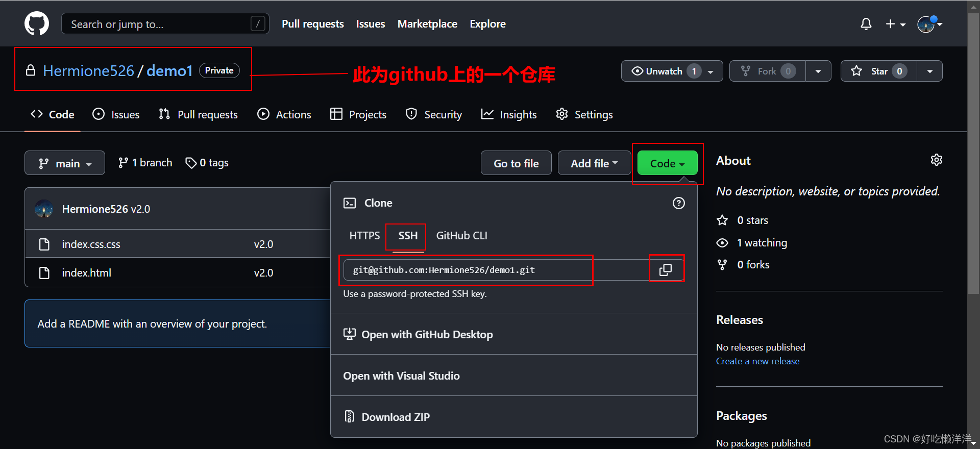Copy the SSH clone URL
Screen dimensions: 980x449
666,270
